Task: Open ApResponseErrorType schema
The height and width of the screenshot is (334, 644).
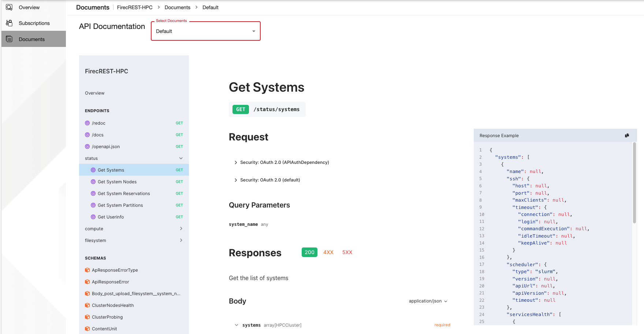Action: click(x=134, y=270)
